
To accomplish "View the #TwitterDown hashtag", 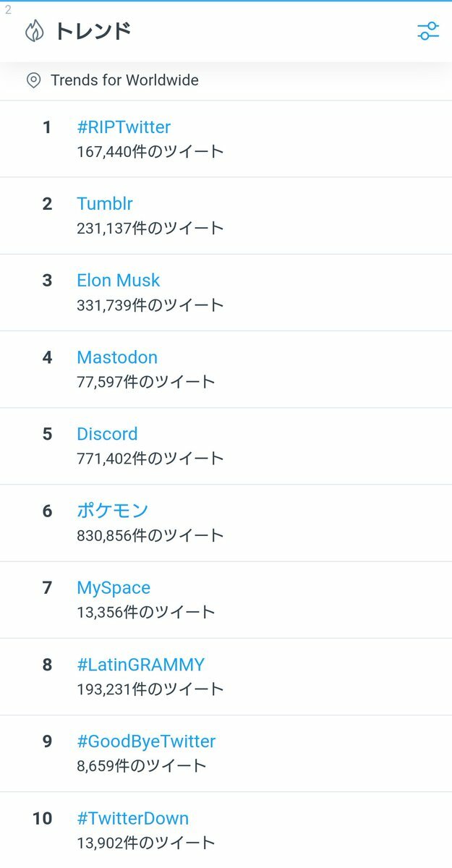I will tap(133, 818).
